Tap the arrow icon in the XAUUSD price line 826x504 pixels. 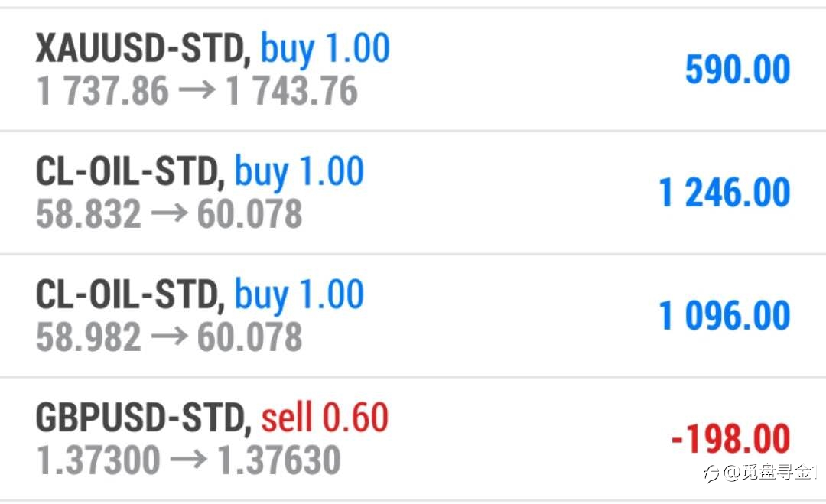[197, 90]
